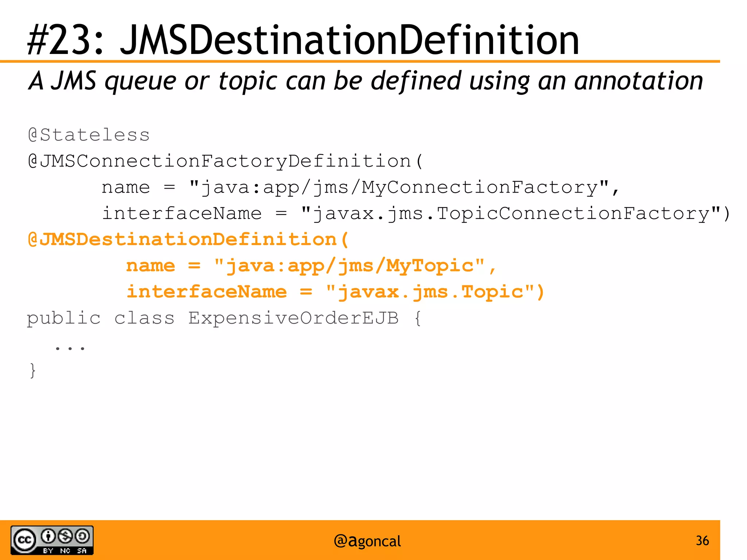Viewport: 747px width, 560px height.
Task: Click slide number 36
Action: click(702, 540)
